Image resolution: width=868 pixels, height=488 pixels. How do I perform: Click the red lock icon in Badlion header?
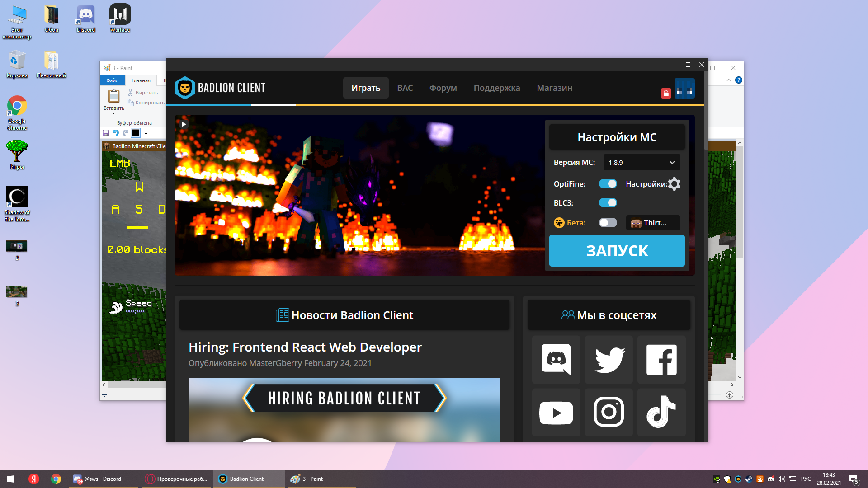[x=666, y=93]
